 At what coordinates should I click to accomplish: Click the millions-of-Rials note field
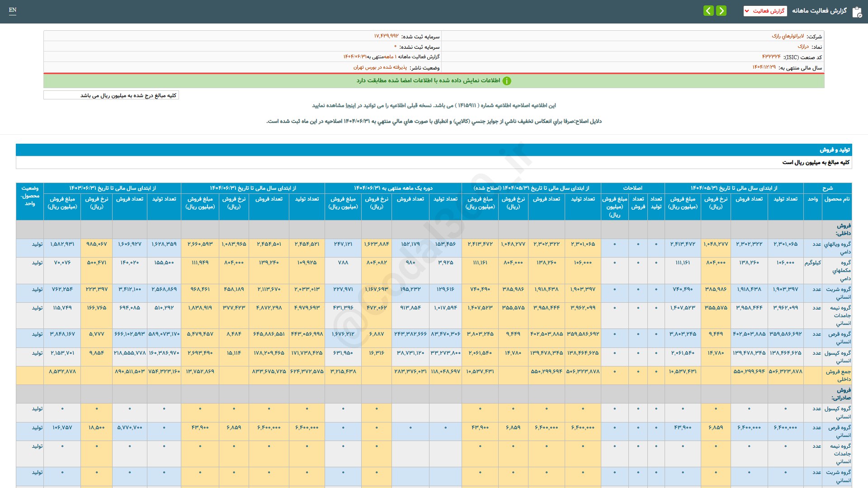coord(111,95)
